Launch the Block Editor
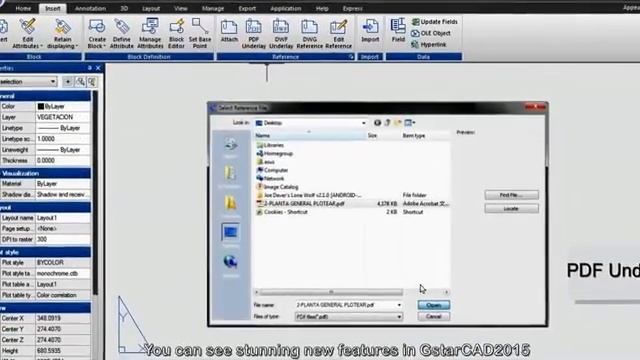Viewport: 640px width, 360px height. point(176,33)
